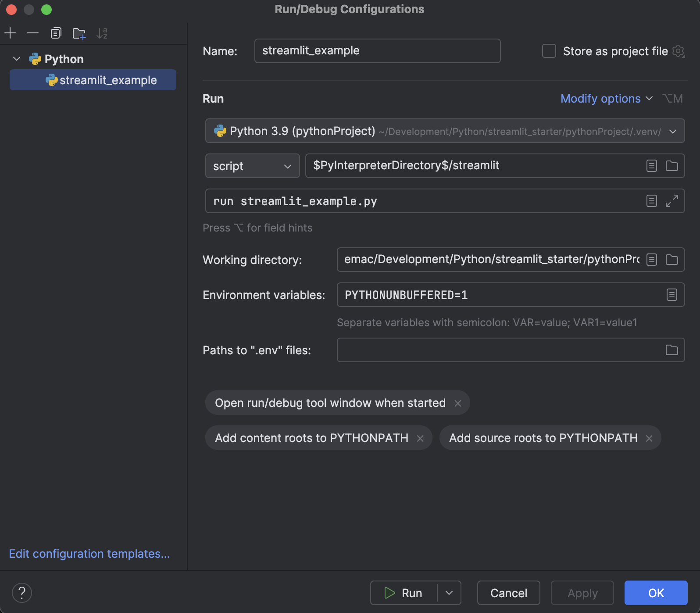Click the Apply button
Viewport: 700px width, 613px height.
click(582, 593)
